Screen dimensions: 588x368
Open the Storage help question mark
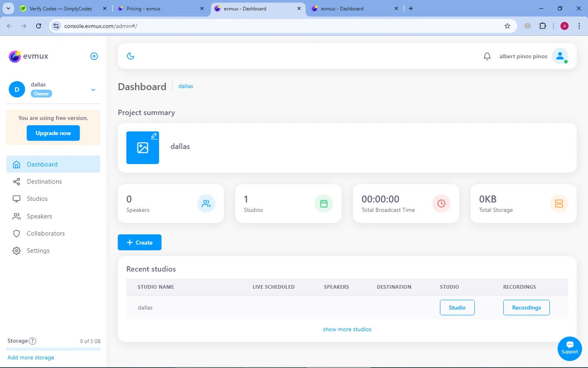[x=33, y=341]
